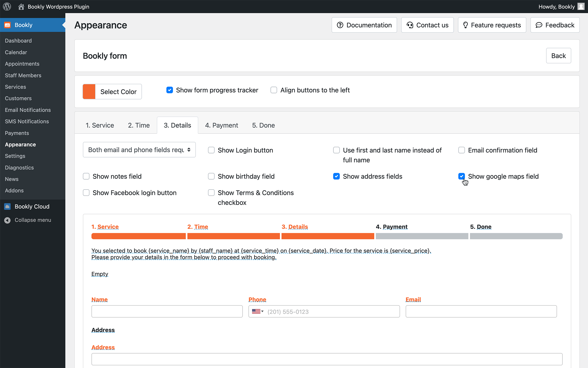Disable Show address fields checkbox

(336, 176)
